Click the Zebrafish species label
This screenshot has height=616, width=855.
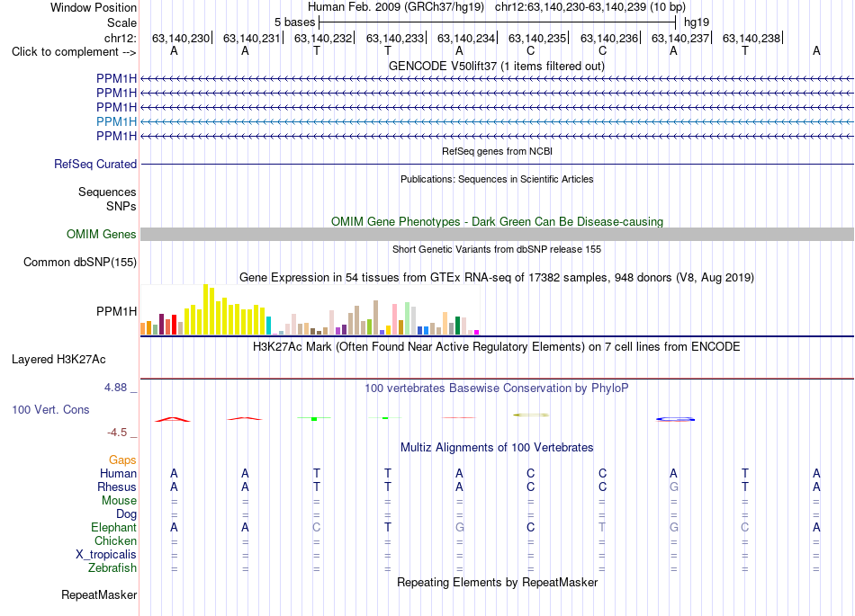[x=112, y=567]
